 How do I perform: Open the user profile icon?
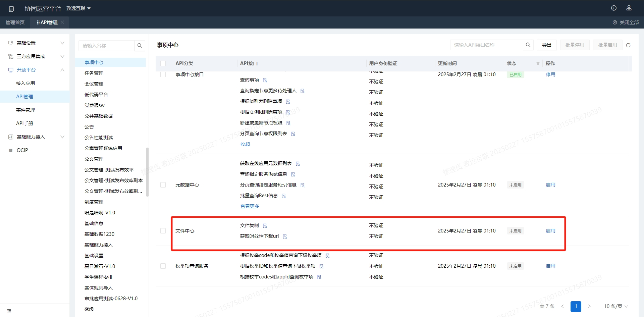pos(629,8)
